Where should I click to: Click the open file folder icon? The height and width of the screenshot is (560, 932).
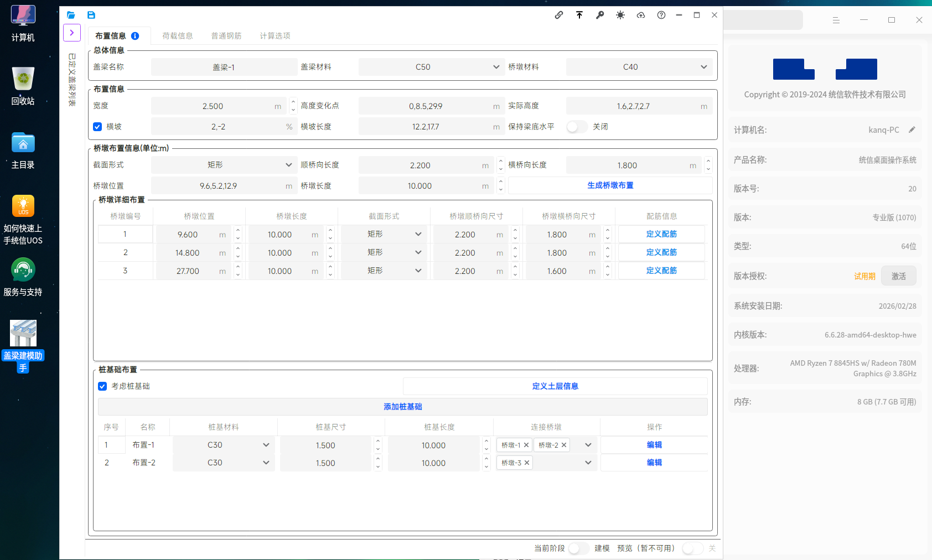pos(71,15)
